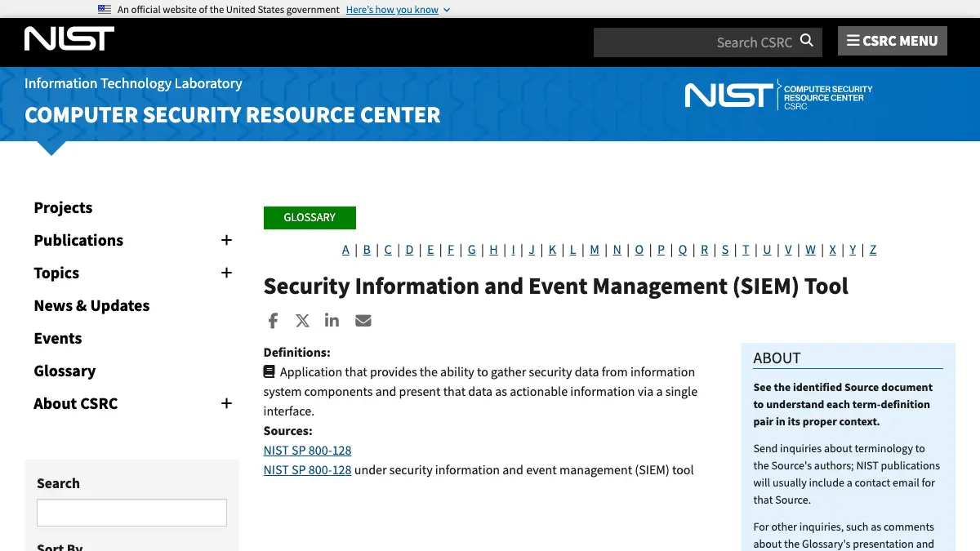Jump to glossary letter A
Screen dimensions: 980x551
(345, 250)
